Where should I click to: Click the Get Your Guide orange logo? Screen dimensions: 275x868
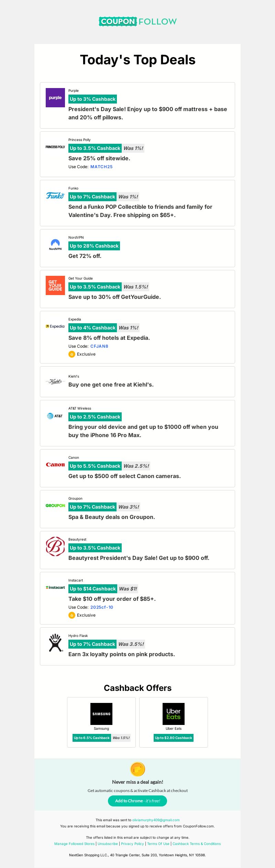(x=55, y=285)
